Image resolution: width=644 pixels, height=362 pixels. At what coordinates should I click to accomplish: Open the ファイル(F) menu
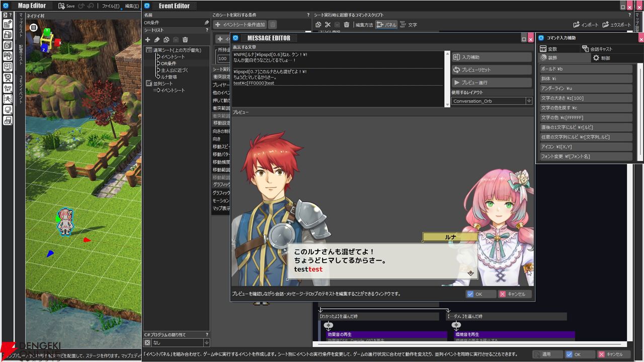[x=110, y=6]
